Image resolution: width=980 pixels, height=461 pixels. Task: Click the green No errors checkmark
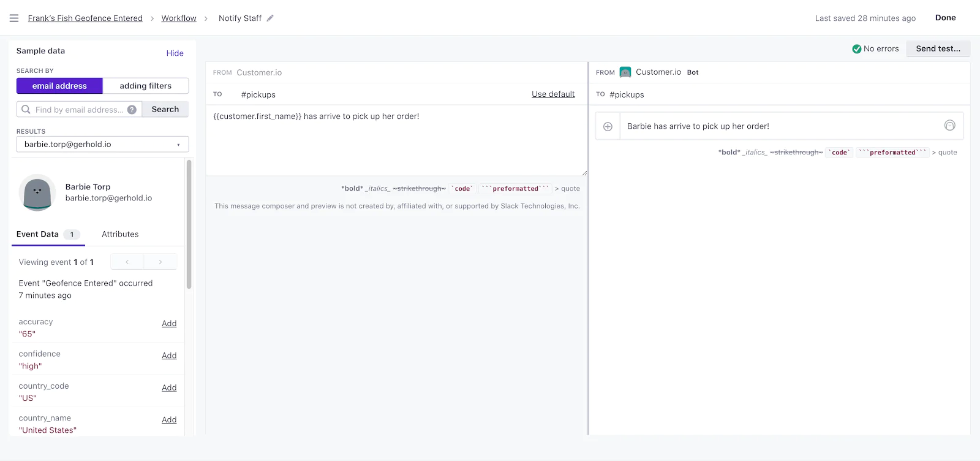(857, 49)
